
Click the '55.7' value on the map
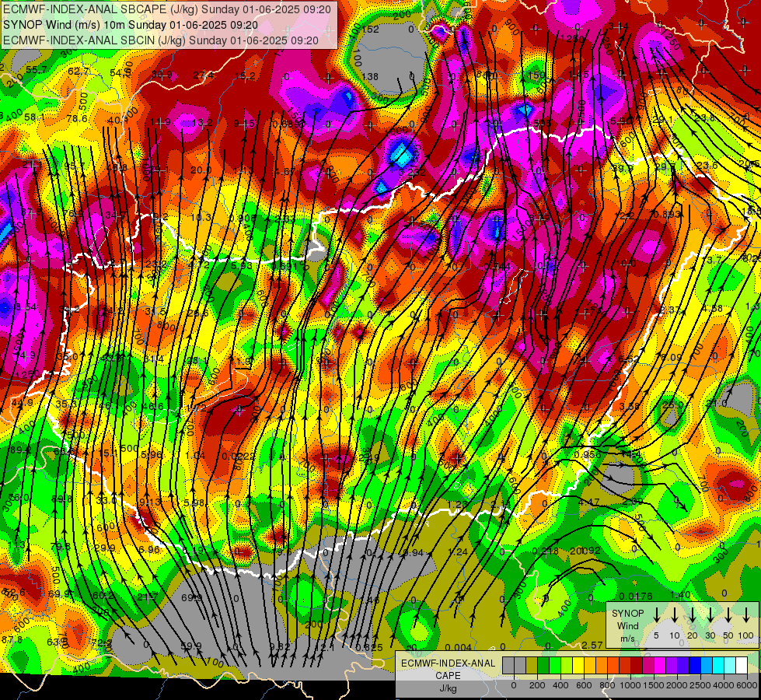pyautogui.click(x=37, y=70)
